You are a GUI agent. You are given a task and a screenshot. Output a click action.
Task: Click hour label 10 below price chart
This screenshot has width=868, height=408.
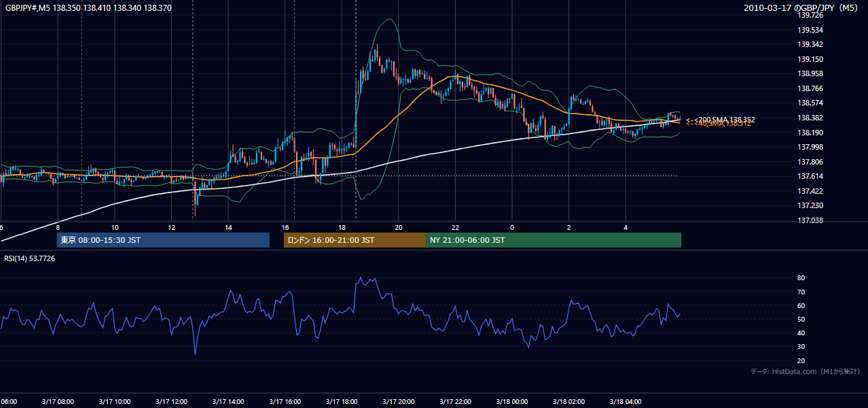(115, 227)
